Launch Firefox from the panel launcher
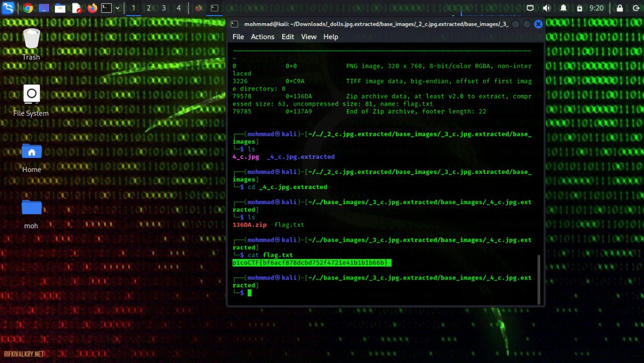 pyautogui.click(x=92, y=8)
